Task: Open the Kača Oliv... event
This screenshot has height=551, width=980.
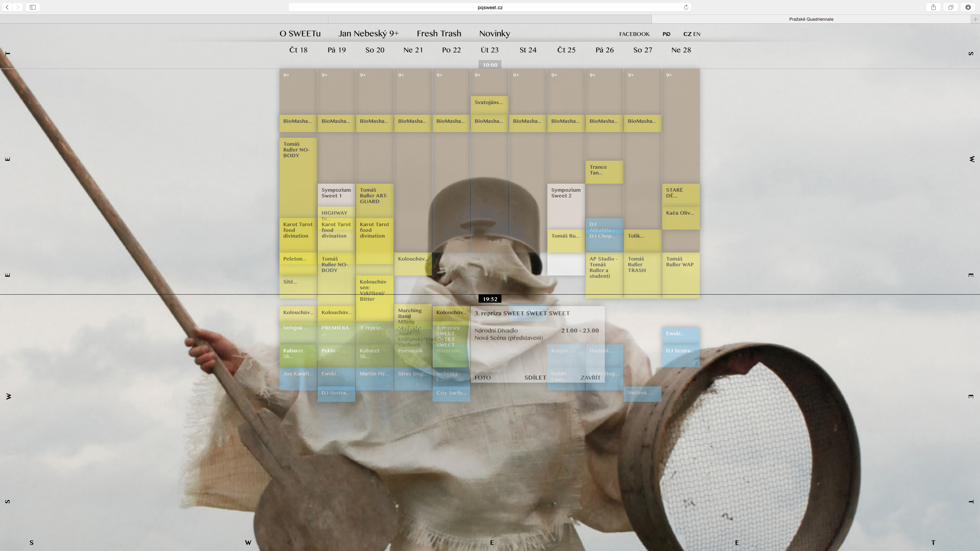Action: pos(681,218)
